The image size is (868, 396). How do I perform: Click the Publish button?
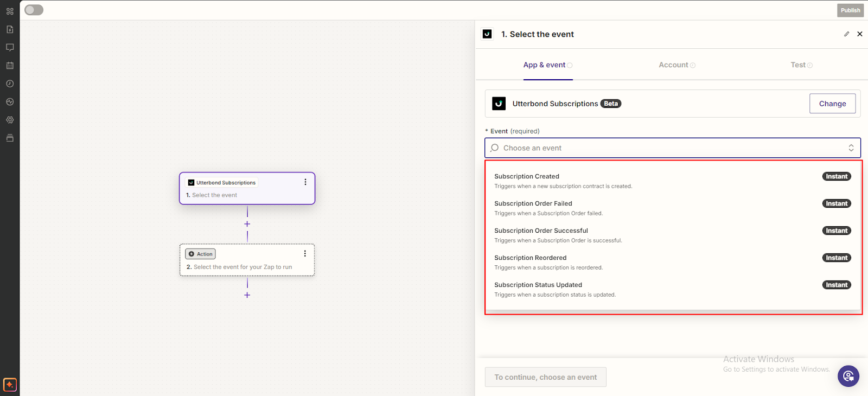pos(850,10)
